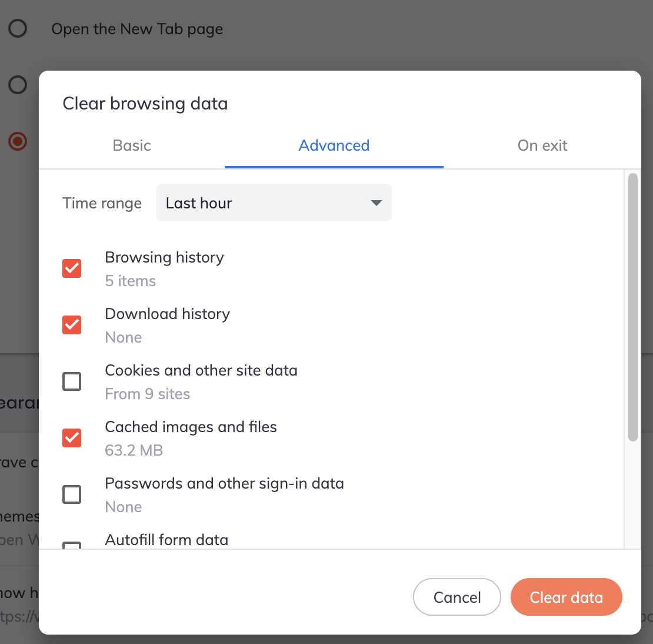This screenshot has width=653, height=644.
Task: Uncheck the Browsing history checkbox
Action: [72, 268]
